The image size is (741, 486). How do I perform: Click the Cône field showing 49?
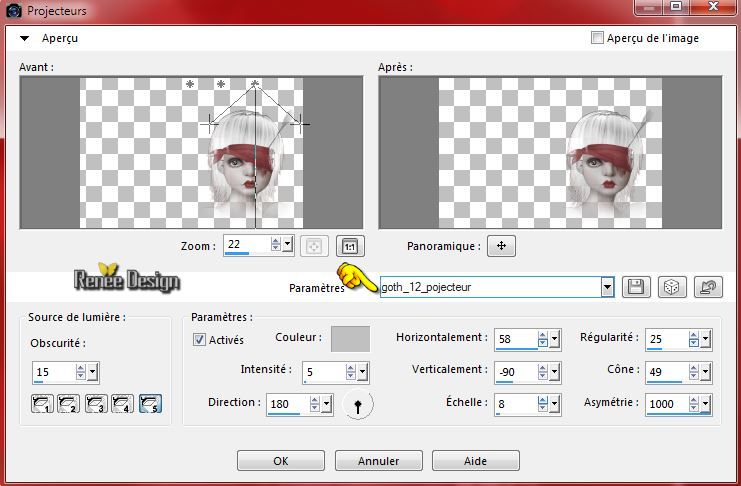pos(667,372)
